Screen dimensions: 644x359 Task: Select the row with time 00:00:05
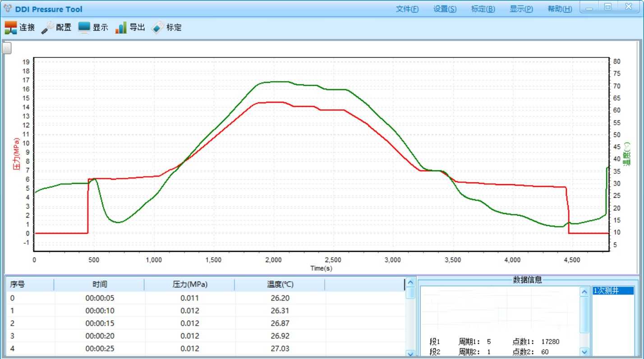click(205, 298)
